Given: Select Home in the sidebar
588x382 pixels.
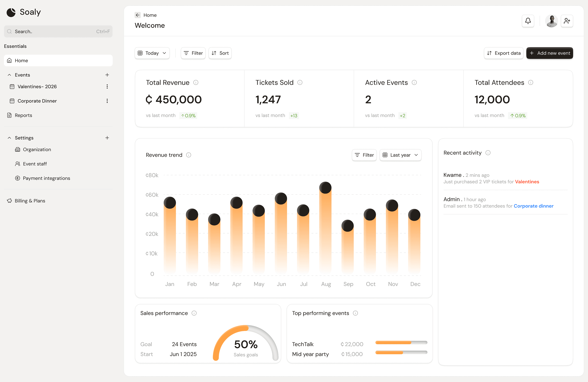Looking at the screenshot, I should (x=58, y=60).
